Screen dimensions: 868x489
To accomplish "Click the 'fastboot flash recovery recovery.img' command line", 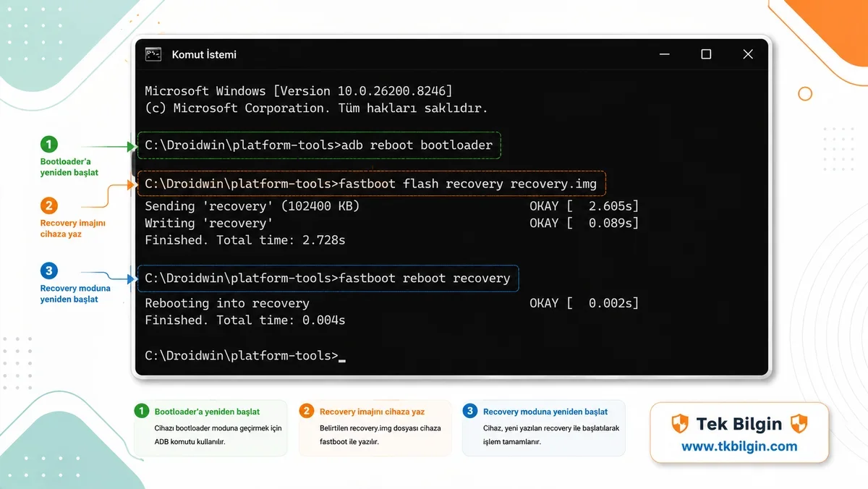I will (x=371, y=184).
